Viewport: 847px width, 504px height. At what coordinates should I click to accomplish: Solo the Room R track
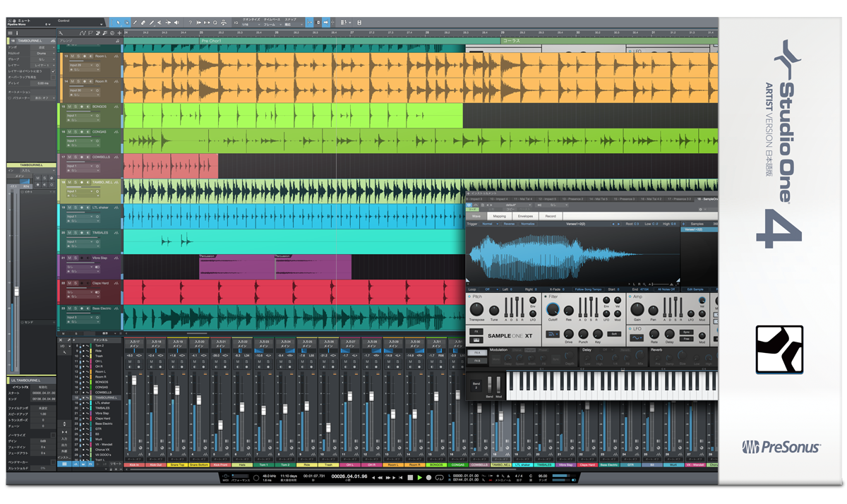tap(78, 81)
